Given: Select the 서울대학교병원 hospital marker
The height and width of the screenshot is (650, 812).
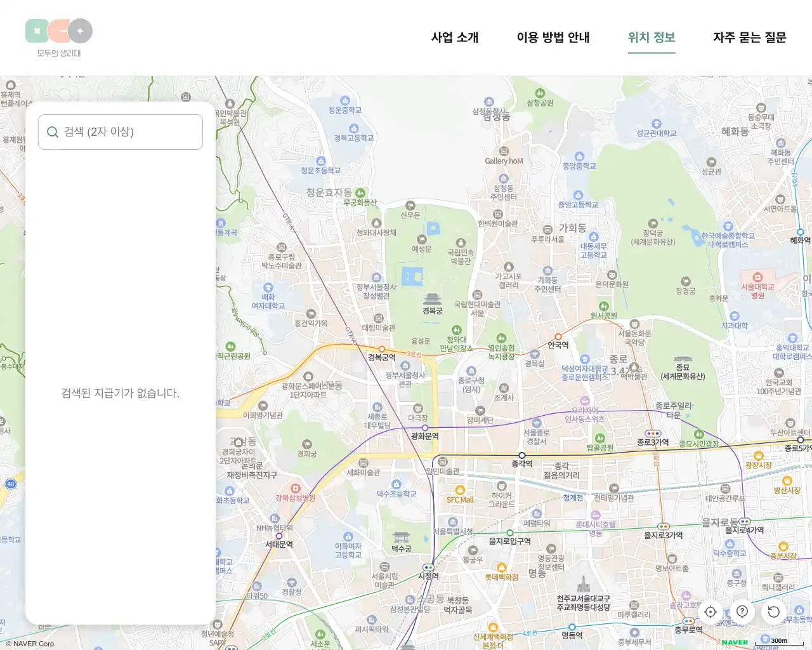Looking at the screenshot, I should click(757, 277).
